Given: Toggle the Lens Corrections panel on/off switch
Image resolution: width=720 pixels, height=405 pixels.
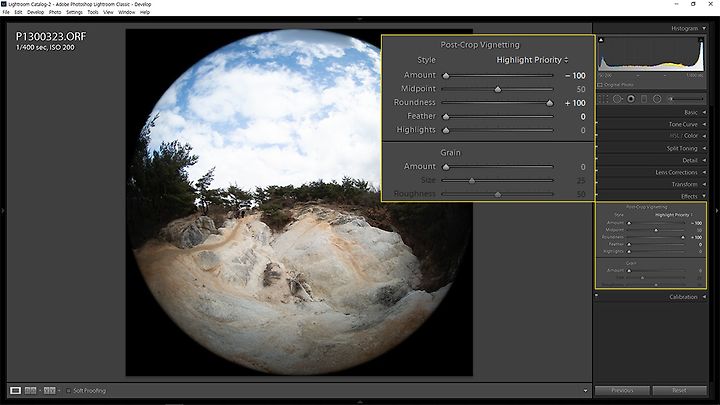Looking at the screenshot, I should coord(596,171).
